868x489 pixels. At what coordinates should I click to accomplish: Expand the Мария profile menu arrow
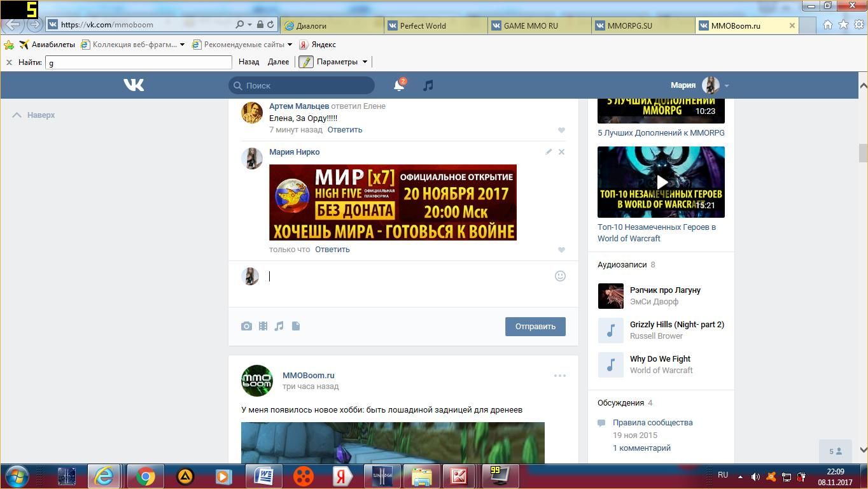point(726,85)
